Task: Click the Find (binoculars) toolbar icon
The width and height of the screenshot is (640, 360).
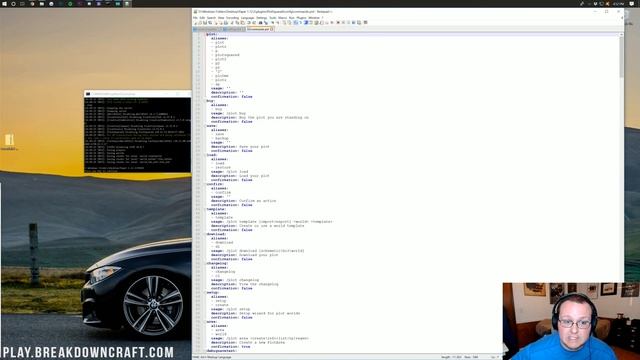Action: pyautogui.click(x=260, y=22)
